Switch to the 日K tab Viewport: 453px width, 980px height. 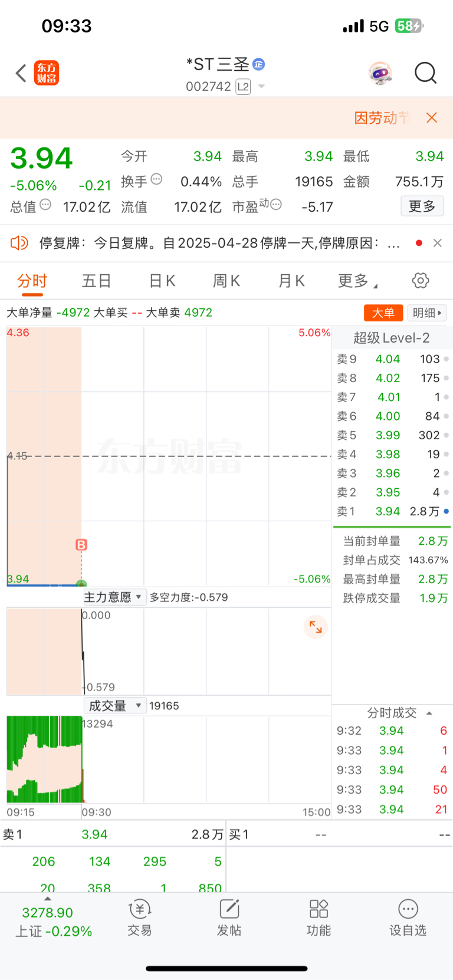[162, 281]
